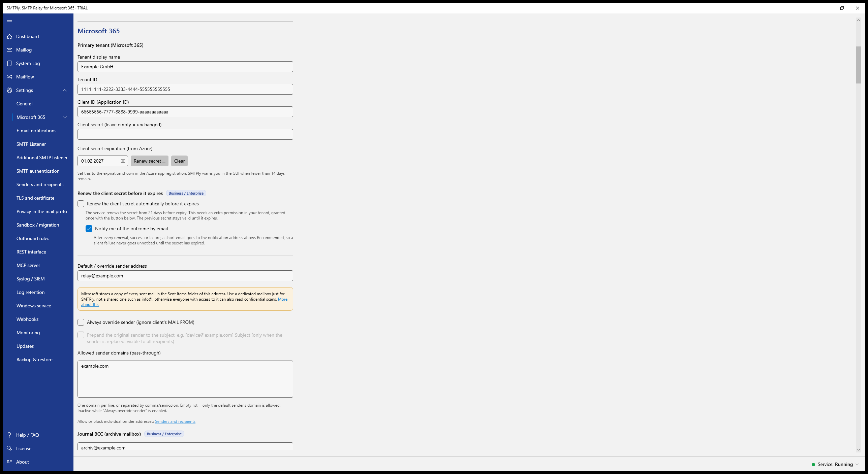Open E-mail notifications settings
Image resolution: width=868 pixels, height=474 pixels.
(x=36, y=131)
